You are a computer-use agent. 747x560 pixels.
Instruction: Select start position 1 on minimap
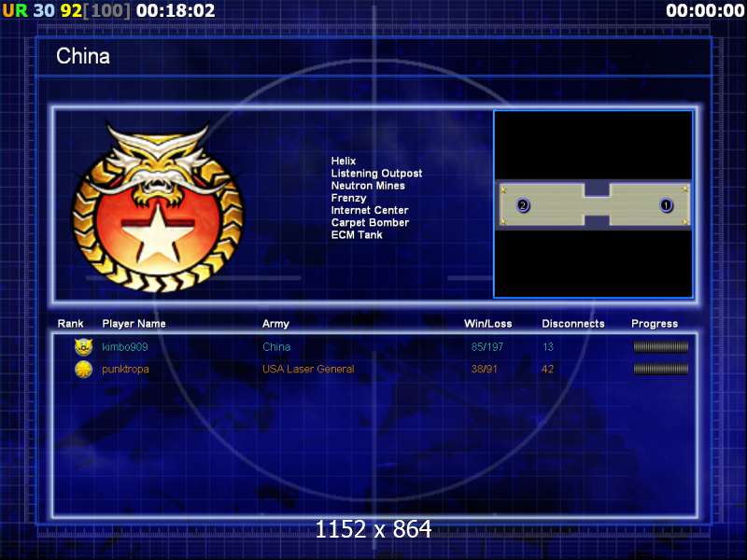(666, 205)
